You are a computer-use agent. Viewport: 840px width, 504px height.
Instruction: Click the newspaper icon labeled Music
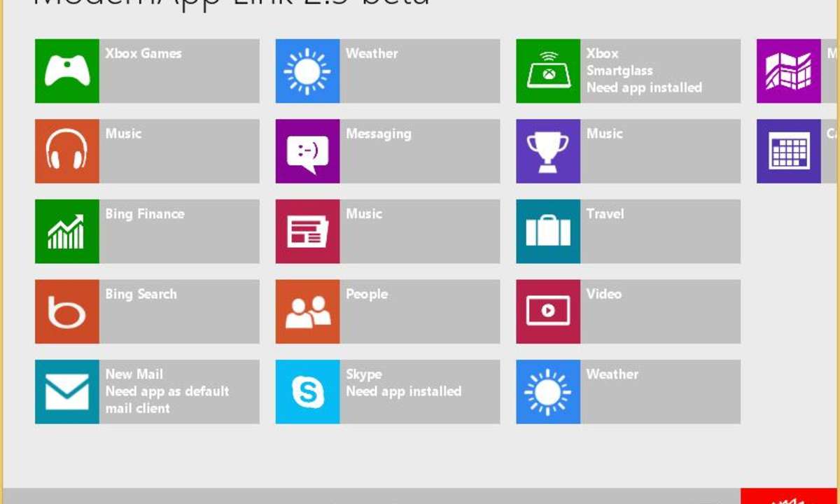(x=307, y=231)
